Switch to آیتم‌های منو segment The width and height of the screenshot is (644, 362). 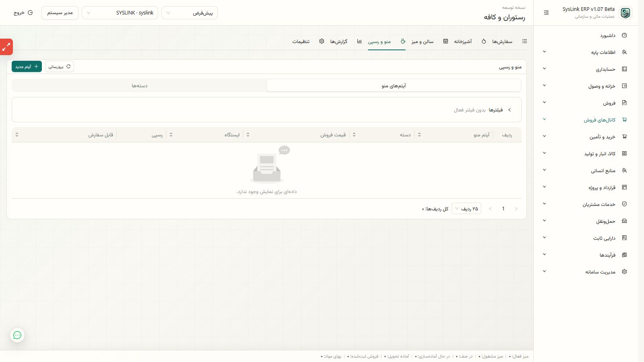[394, 86]
